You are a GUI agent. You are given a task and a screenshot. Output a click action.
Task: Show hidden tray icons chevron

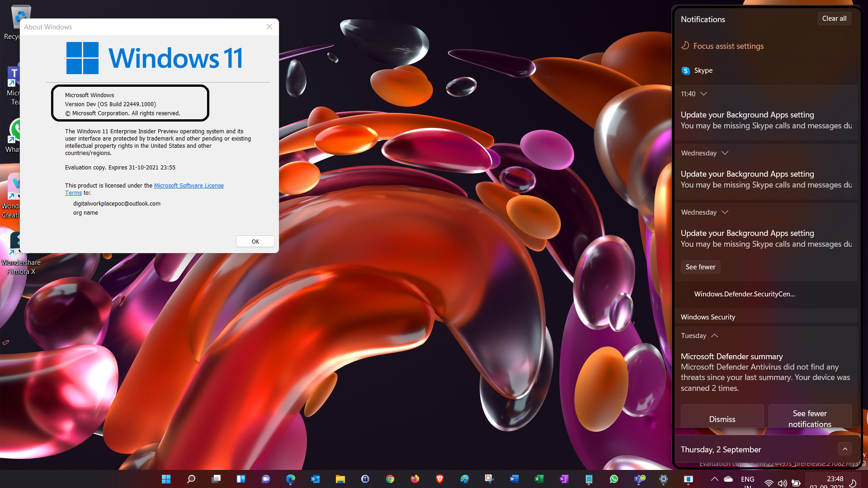pos(714,479)
